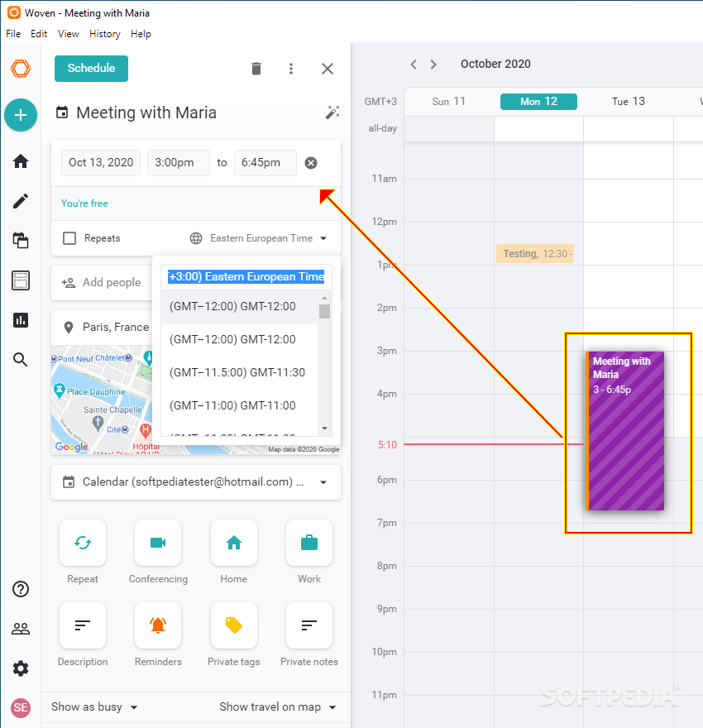
Task: Edit the 6:45pm end time field
Action: tap(265, 162)
